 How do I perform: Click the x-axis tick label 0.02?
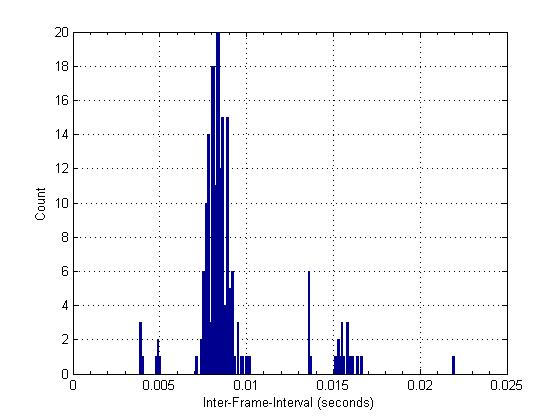click(x=420, y=385)
